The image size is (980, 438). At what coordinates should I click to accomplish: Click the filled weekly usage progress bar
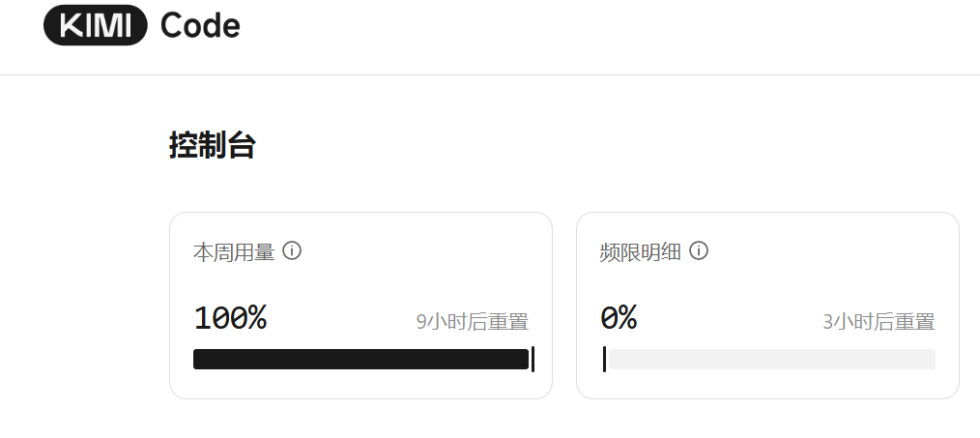click(360, 360)
